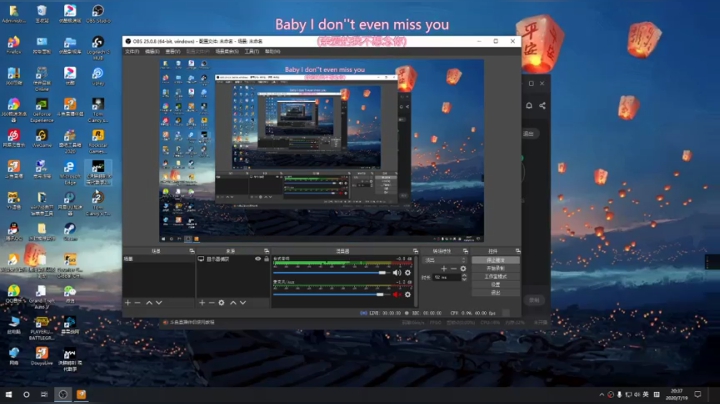
Task: Move the source up in Sources panel
Action: coord(233,303)
